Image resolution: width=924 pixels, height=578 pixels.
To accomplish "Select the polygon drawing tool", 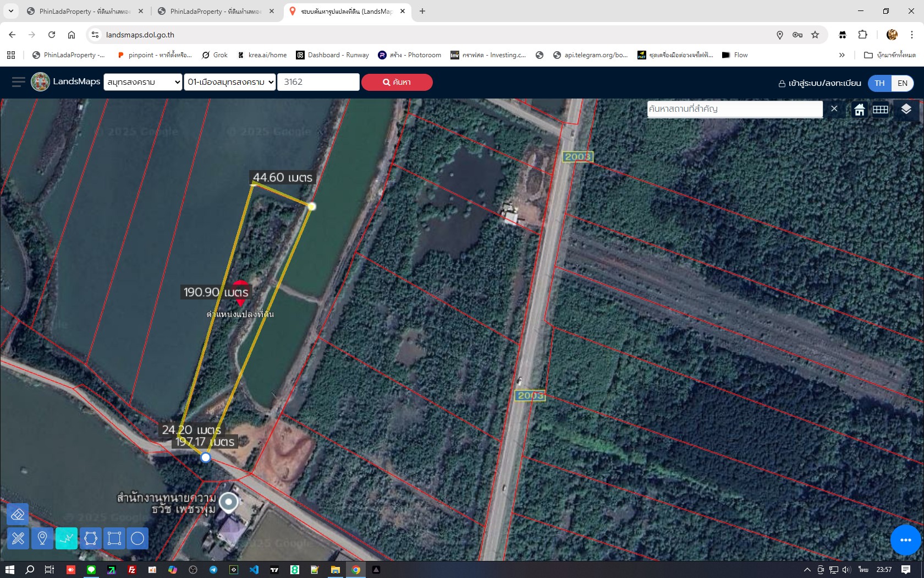I will [91, 538].
